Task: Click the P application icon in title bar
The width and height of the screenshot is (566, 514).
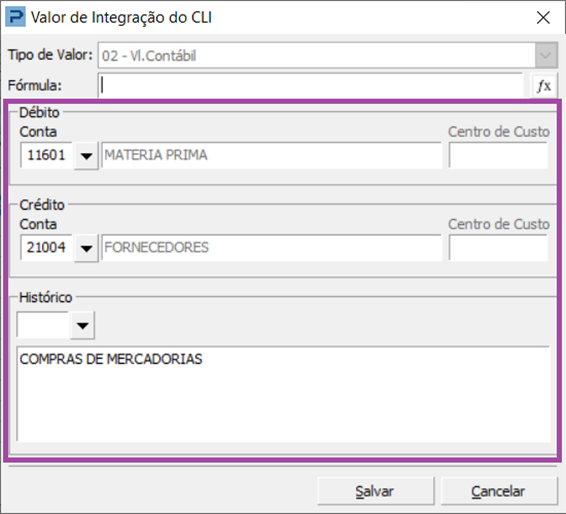Action: 16,18
